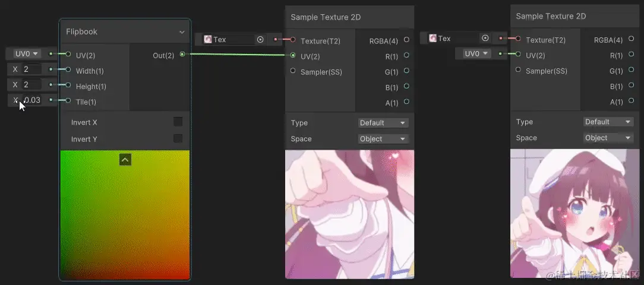Click G(1) output port on Flipbook-connected texture node
644x285 pixels.
(406, 71)
